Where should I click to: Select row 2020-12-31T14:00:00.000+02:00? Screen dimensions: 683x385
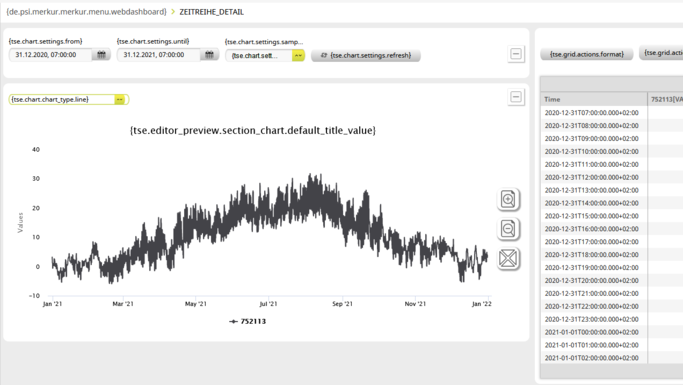pyautogui.click(x=612, y=203)
